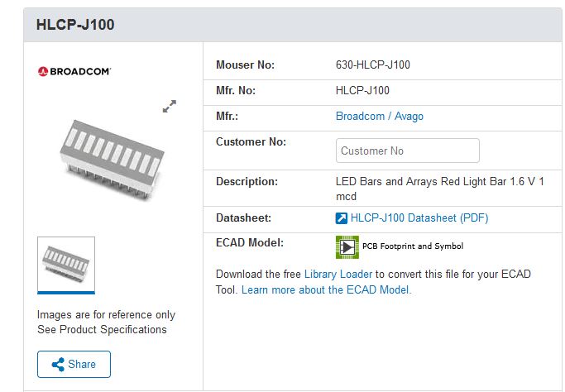Click Mouser number 630-HLCP-J100
This screenshot has width=565, height=392.
click(x=373, y=65)
